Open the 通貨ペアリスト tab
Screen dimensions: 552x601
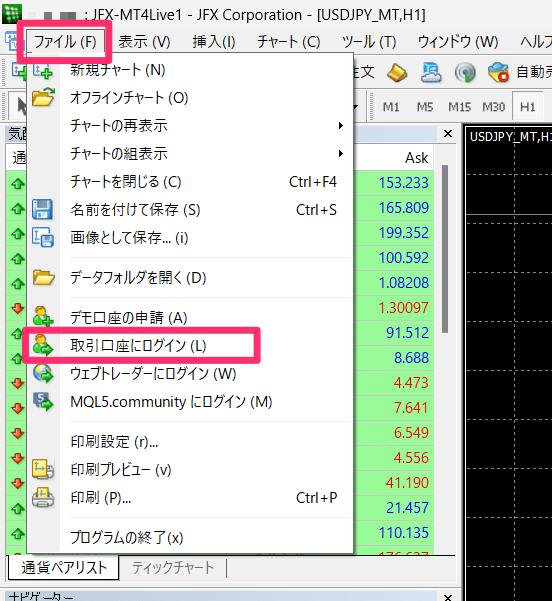(x=64, y=568)
